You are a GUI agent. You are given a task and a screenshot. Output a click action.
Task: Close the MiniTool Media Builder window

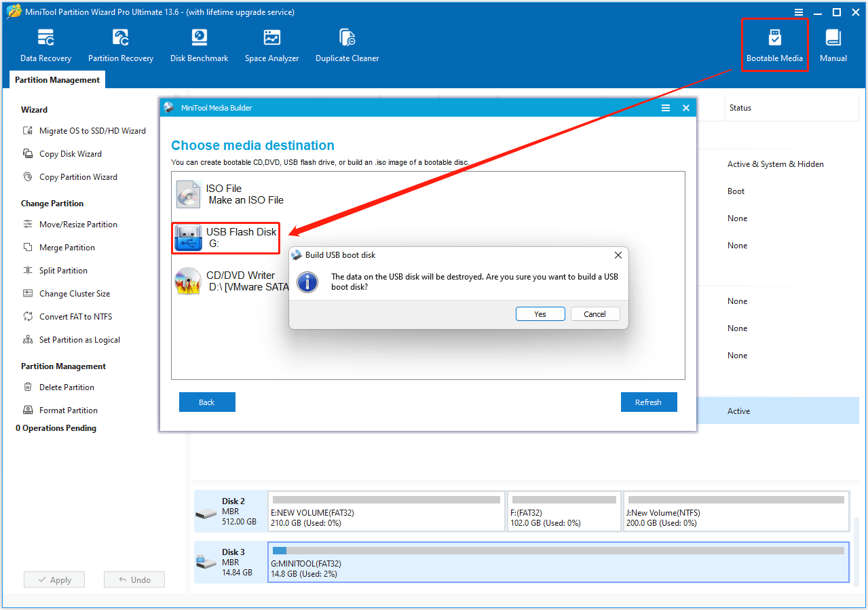(686, 108)
